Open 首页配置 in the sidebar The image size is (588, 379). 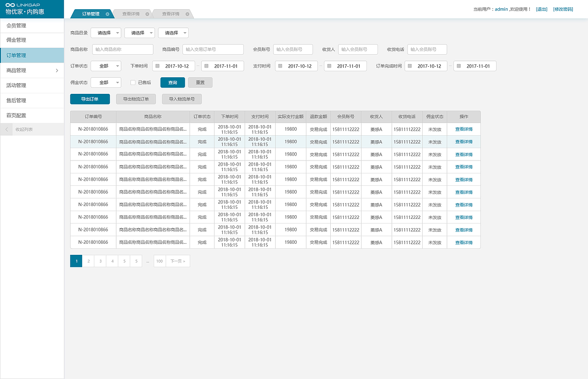click(32, 115)
